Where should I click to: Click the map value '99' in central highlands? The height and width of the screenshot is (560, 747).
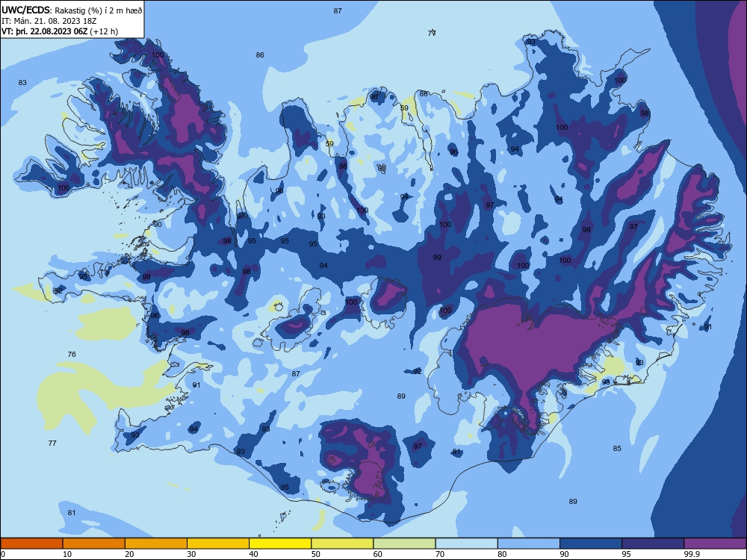click(x=437, y=257)
